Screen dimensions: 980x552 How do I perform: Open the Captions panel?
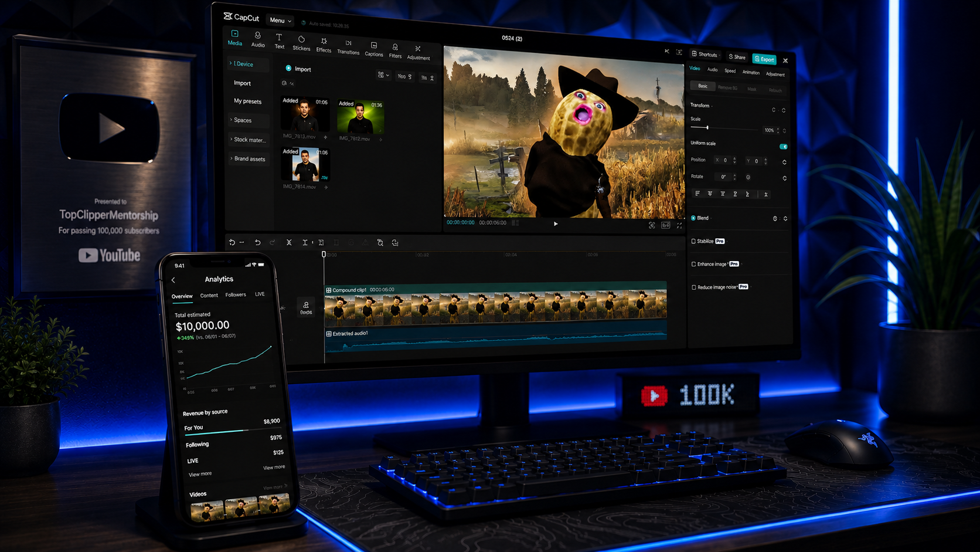tap(373, 49)
